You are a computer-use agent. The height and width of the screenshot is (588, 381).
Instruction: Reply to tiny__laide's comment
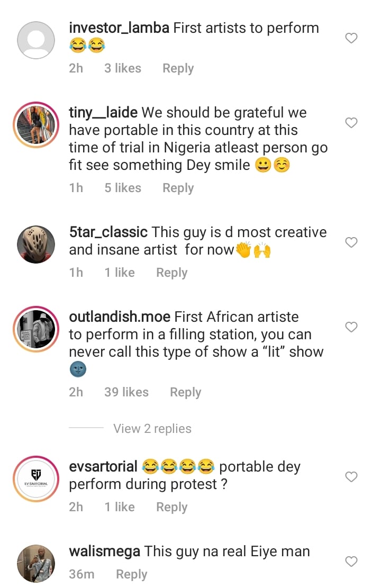tap(178, 188)
